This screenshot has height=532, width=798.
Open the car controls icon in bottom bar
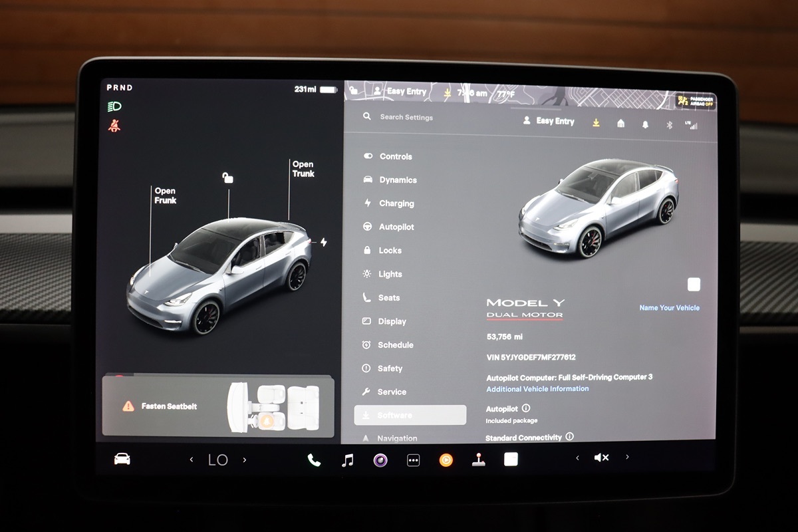tap(122, 459)
